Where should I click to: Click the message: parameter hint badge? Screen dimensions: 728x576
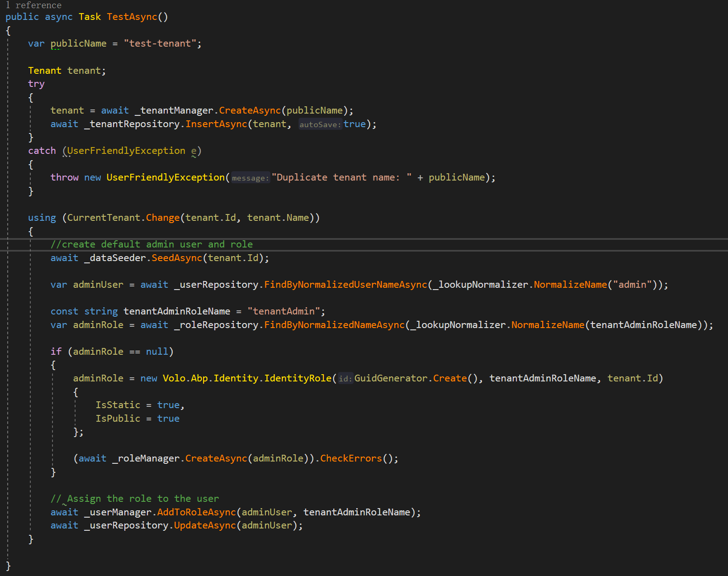coord(251,178)
